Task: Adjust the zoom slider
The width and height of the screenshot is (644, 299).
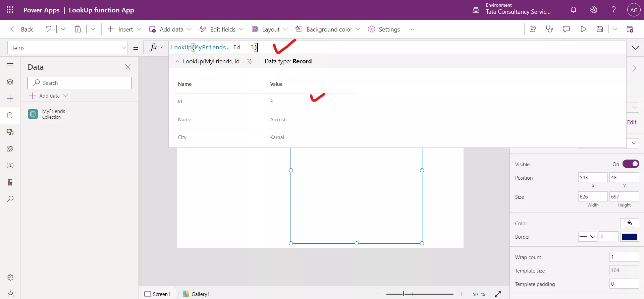Action: coord(420,294)
